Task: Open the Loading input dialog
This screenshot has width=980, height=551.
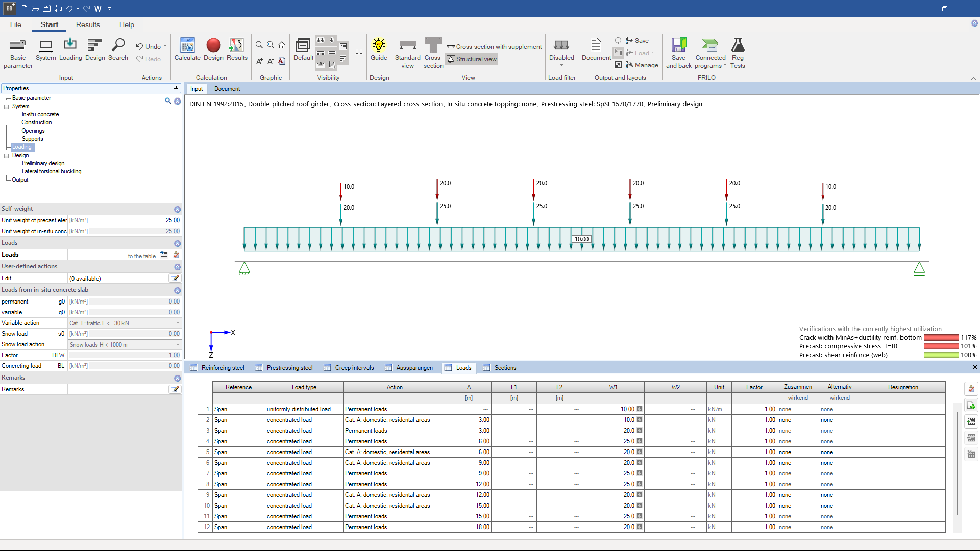Action: (x=70, y=51)
